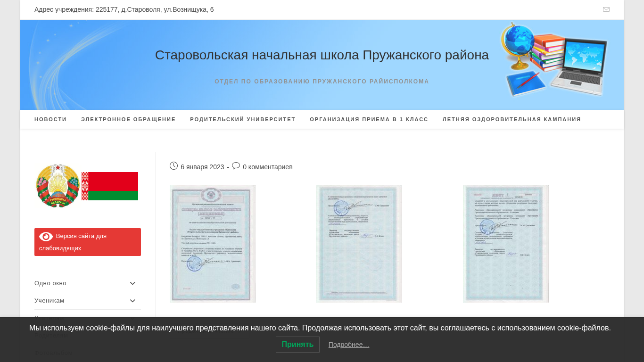The image size is (644, 362).
Task: Toggle the visually impaired site version
Action: click(88, 242)
